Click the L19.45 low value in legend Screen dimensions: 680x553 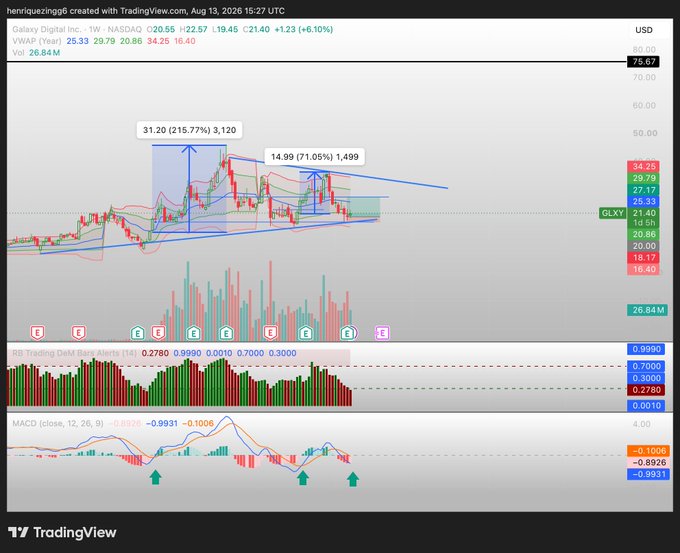tap(225, 29)
